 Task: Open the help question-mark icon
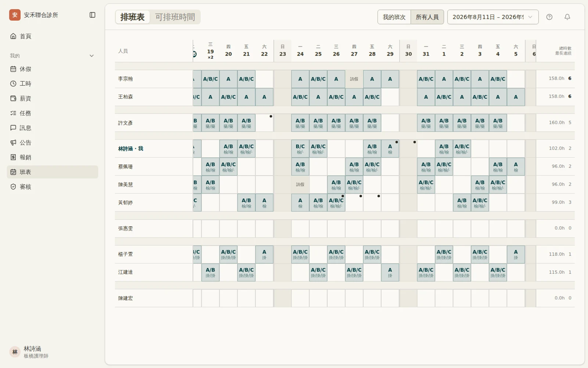pyautogui.click(x=549, y=17)
